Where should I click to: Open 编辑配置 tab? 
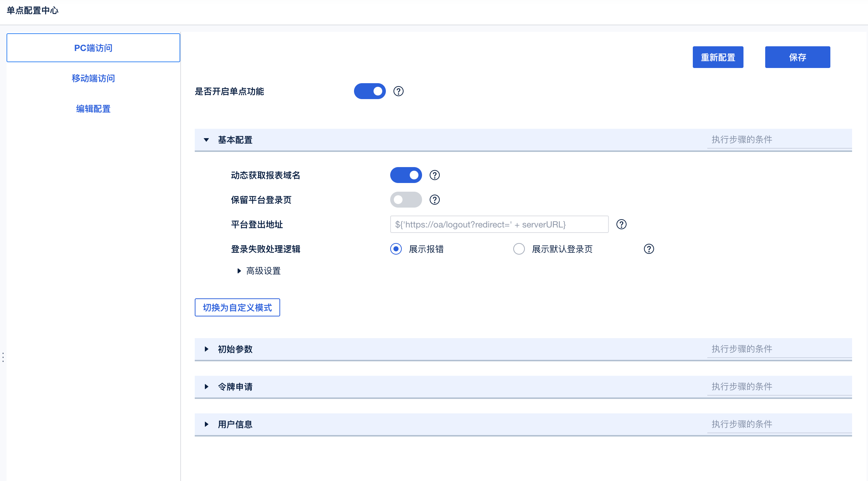(x=93, y=109)
